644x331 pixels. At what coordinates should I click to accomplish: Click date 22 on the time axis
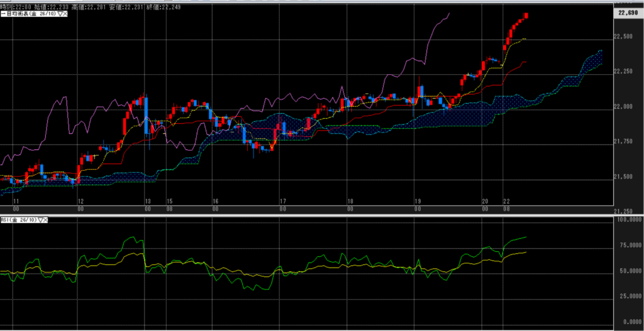pyautogui.click(x=506, y=202)
